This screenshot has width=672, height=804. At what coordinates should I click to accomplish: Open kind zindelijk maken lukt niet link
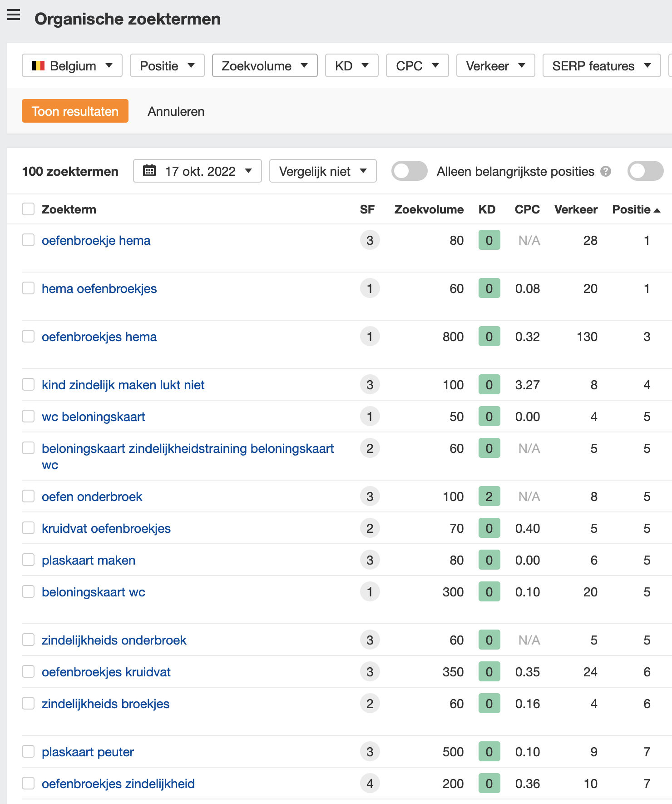(123, 385)
